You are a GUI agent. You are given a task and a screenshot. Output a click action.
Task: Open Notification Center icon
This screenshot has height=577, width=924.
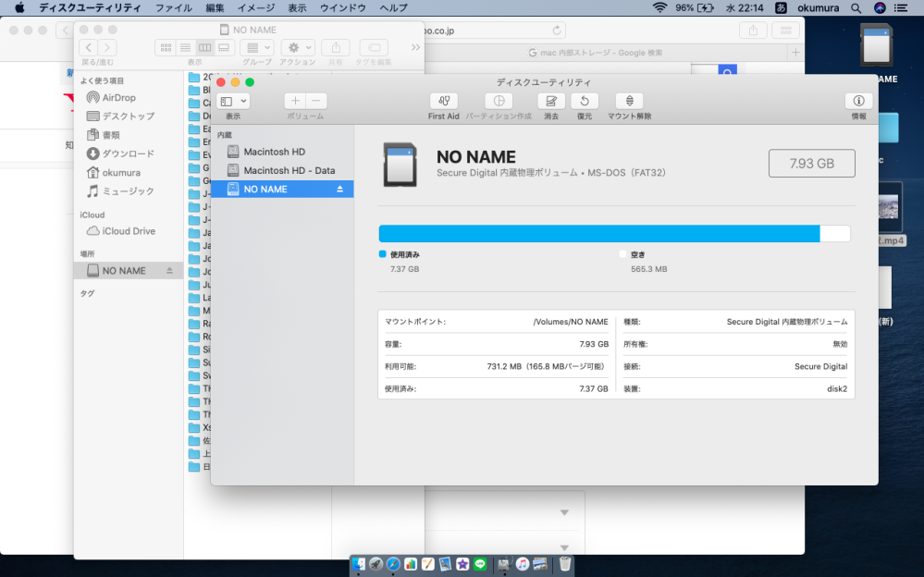point(901,7)
